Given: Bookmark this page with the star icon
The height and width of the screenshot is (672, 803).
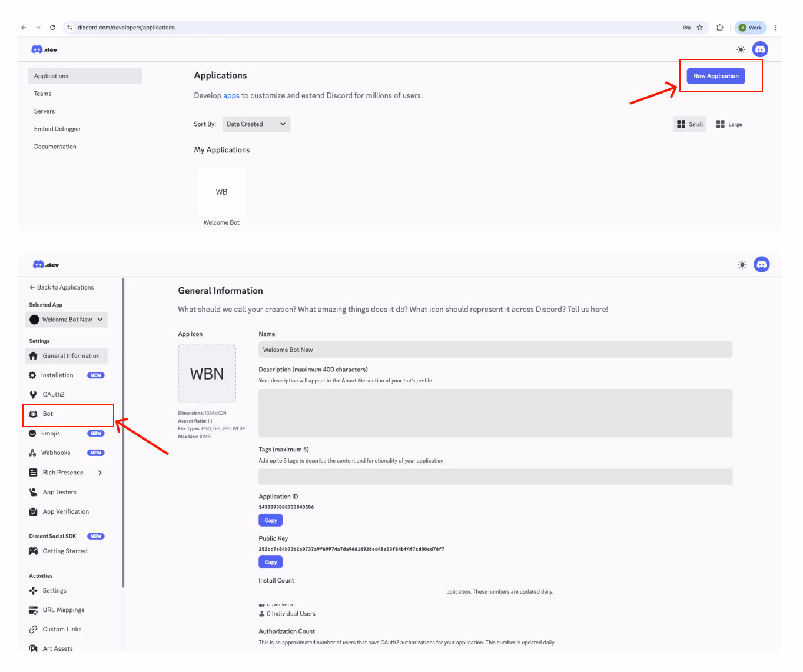Looking at the screenshot, I should (699, 28).
